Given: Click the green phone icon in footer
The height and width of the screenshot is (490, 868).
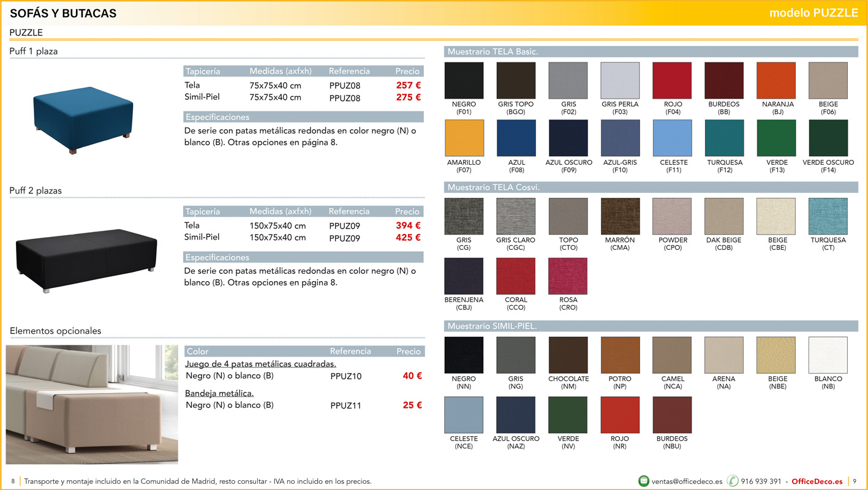Looking at the screenshot, I should 732,481.
